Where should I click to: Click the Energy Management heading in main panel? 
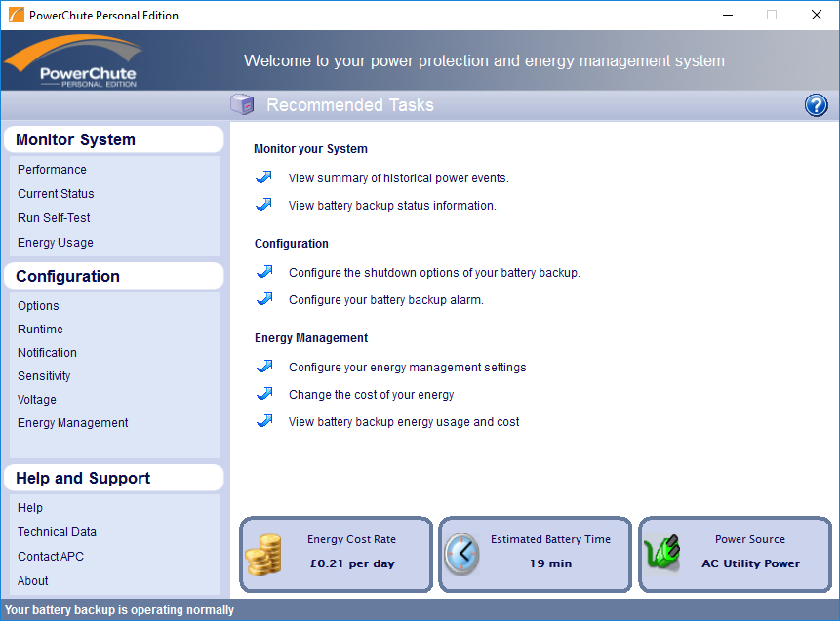click(311, 338)
